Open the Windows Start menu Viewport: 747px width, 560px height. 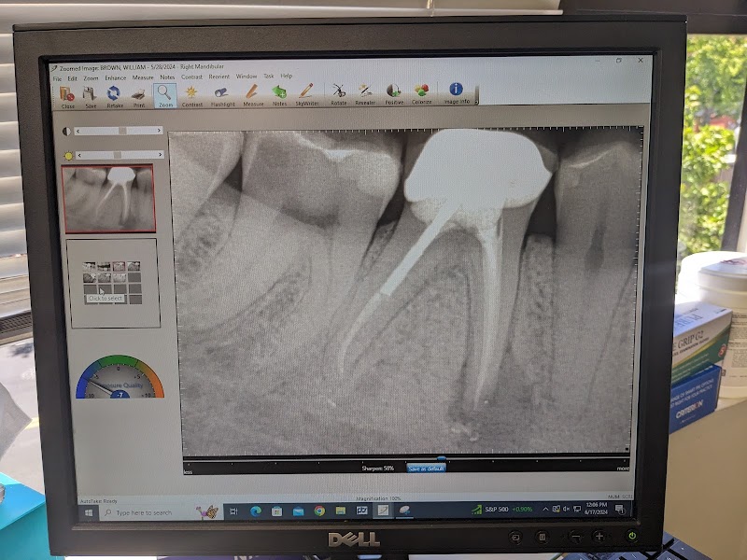tap(88, 512)
